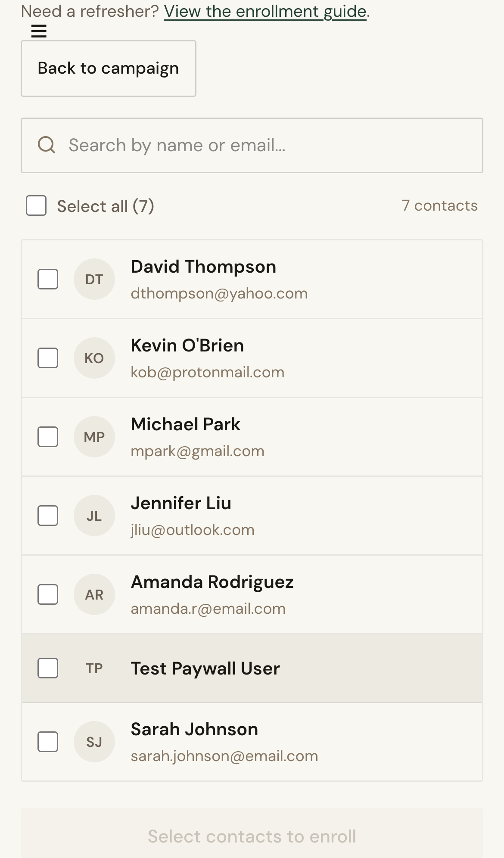Click Amanda Rodriguez's AR avatar
This screenshot has height=858, width=504.
pos(94,594)
